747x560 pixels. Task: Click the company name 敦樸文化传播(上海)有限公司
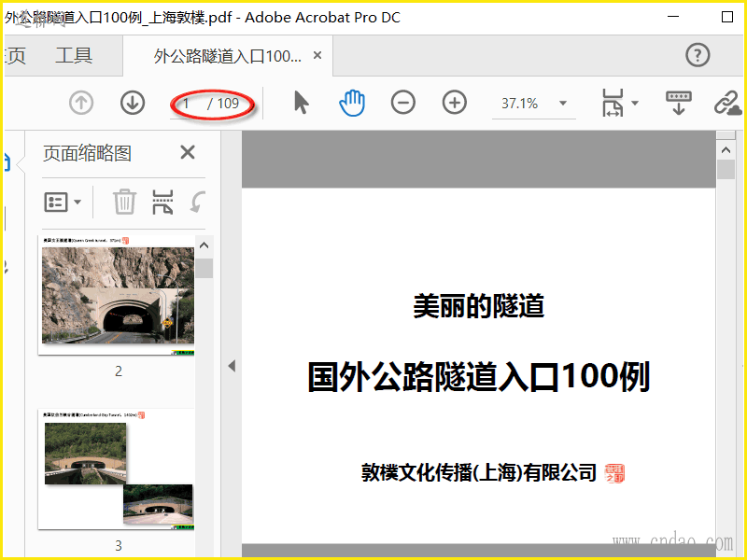point(479,472)
